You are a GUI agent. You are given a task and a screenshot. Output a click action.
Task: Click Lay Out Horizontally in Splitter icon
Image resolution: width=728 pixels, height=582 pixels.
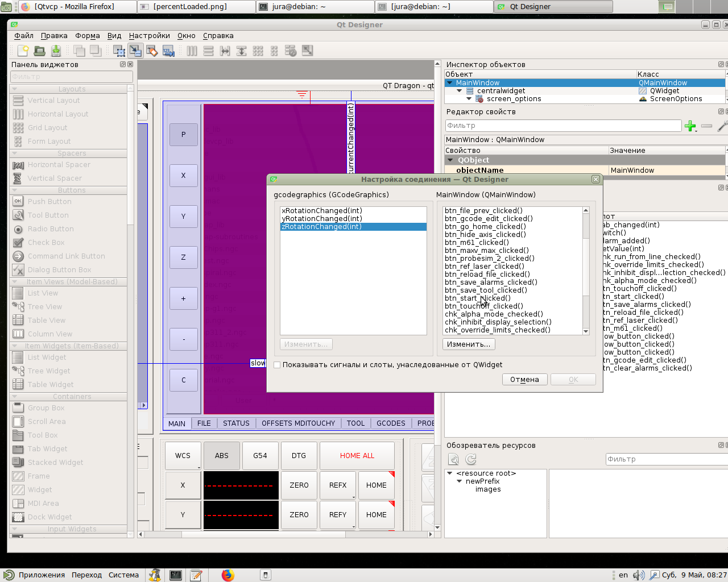[x=225, y=51]
